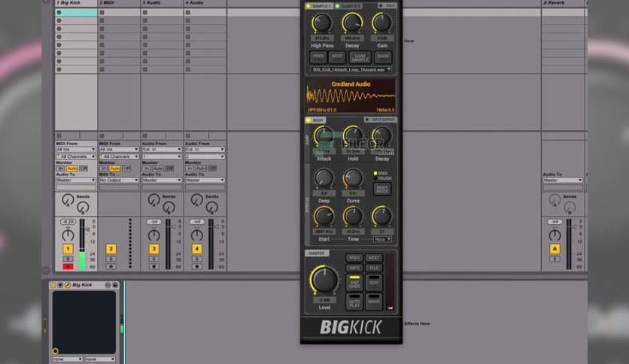The image size is (629, 364).
Task: Click the LOAD SAMPLE button
Action: pos(360,57)
